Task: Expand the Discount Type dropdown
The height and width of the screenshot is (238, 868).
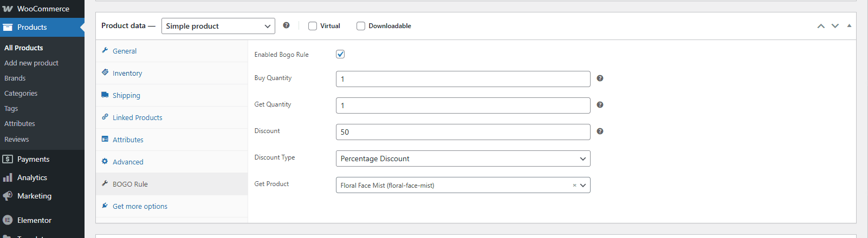Action: click(463, 158)
